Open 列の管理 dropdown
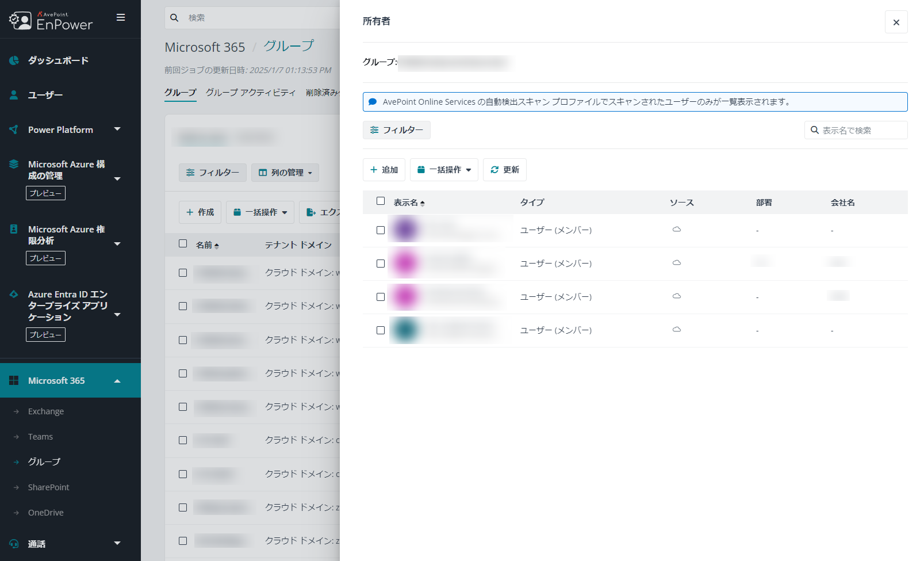Viewport: 924px width, 561px height. pos(285,173)
